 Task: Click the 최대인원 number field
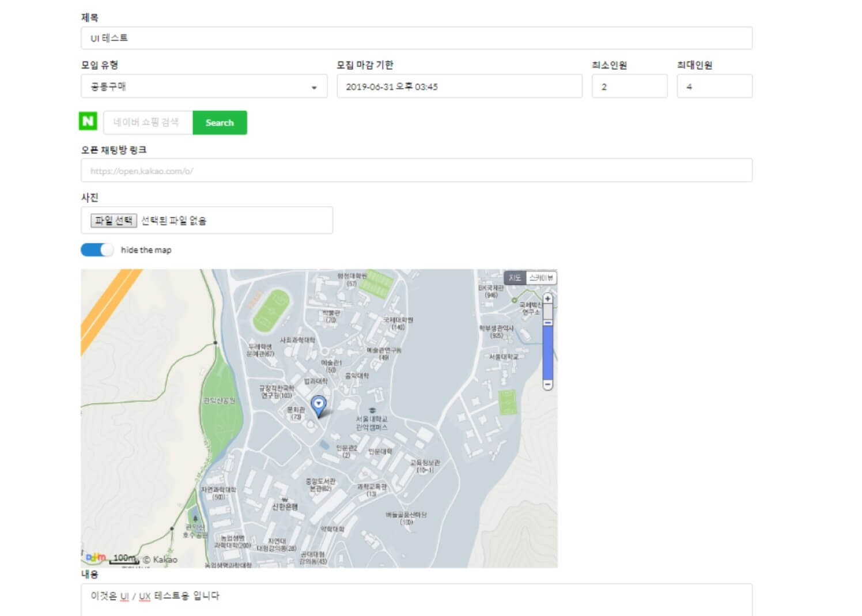coord(714,86)
